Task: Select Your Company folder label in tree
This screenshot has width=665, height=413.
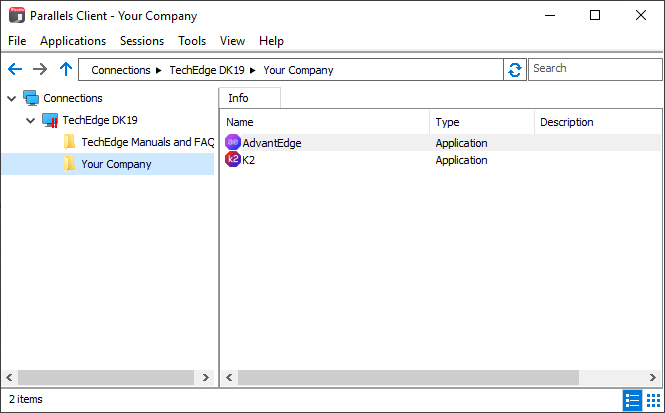Action: [x=116, y=164]
